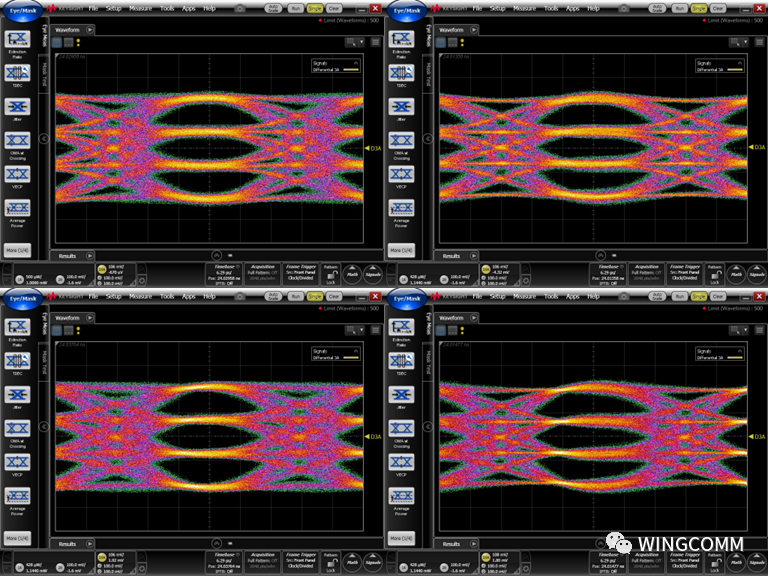Viewport: 769px width, 576px height.
Task: Click the More (1/4) button in top-right window
Action: 402,250
